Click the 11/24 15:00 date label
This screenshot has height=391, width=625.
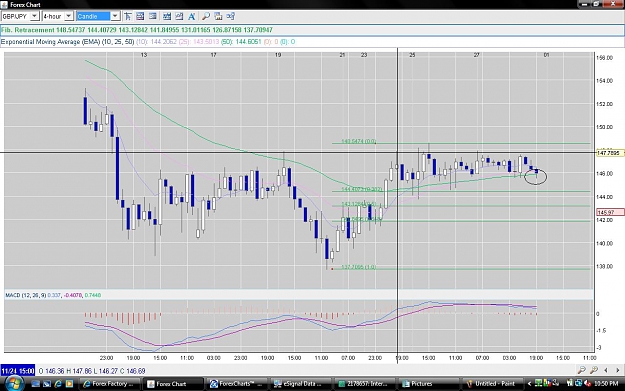point(18,371)
